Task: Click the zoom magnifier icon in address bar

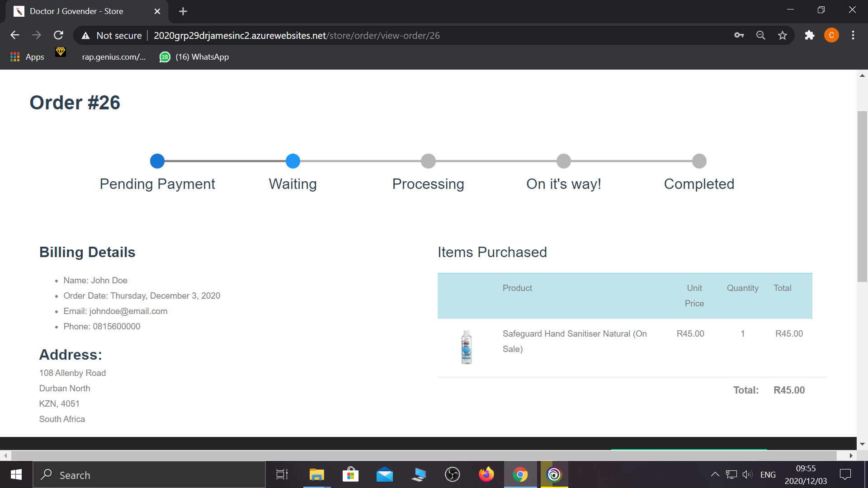Action: pyautogui.click(x=761, y=35)
